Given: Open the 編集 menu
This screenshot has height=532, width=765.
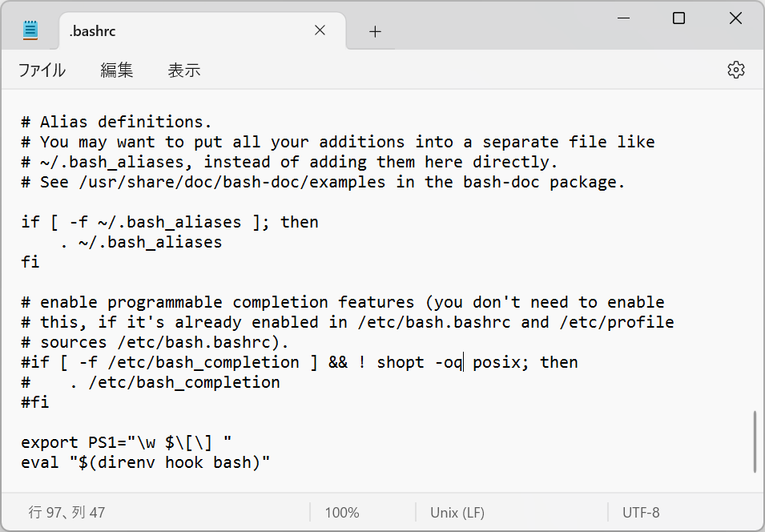Looking at the screenshot, I should pyautogui.click(x=116, y=70).
